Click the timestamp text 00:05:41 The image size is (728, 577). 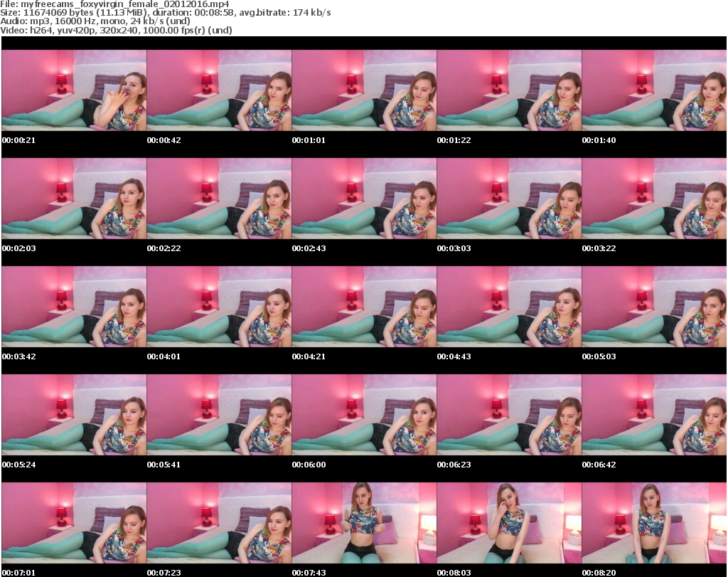click(x=164, y=465)
